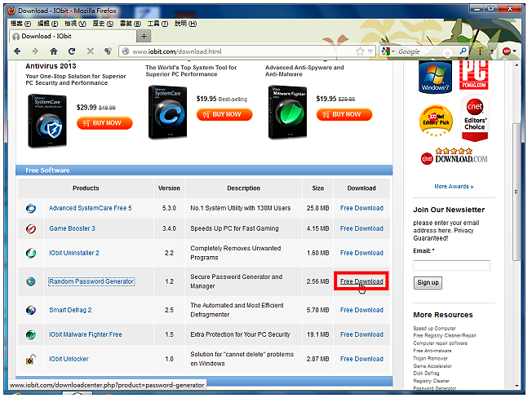The height and width of the screenshot is (398, 532).
Task: Click the Advanced SystemCare box image
Action: (167, 113)
